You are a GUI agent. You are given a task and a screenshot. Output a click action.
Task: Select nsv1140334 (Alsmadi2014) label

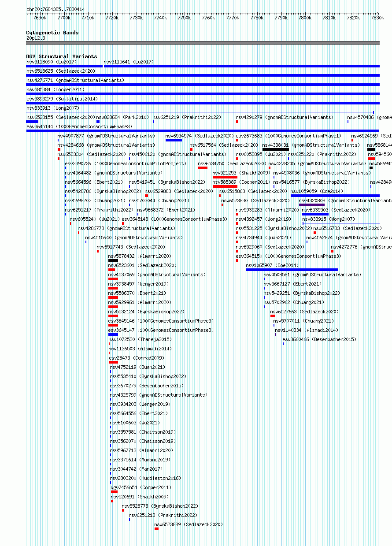coord(307,330)
